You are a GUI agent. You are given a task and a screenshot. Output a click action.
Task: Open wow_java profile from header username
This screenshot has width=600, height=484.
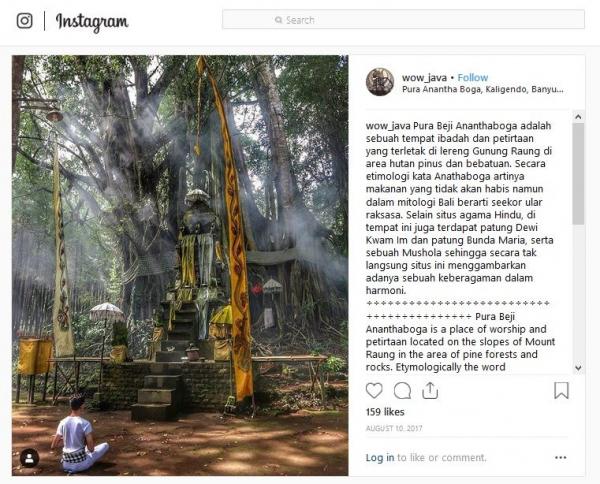tap(424, 77)
